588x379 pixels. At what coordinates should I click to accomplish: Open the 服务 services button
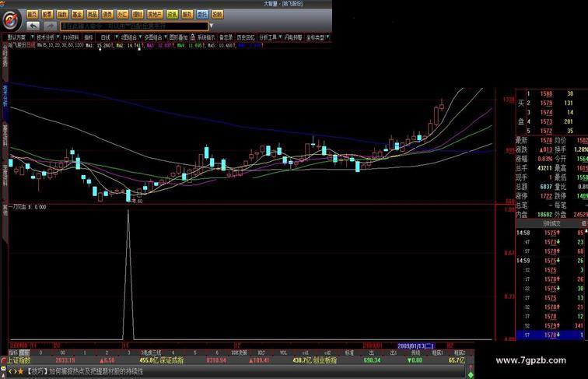[x=187, y=15]
